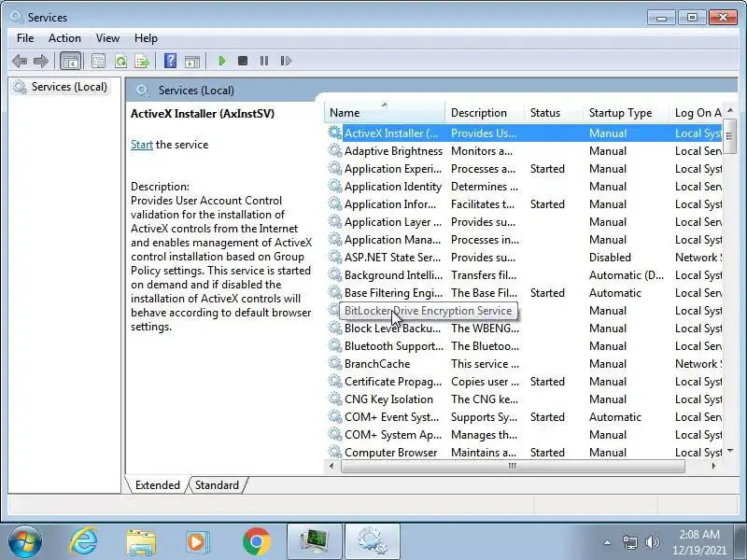Select the Application Experience service

[x=524, y=169]
